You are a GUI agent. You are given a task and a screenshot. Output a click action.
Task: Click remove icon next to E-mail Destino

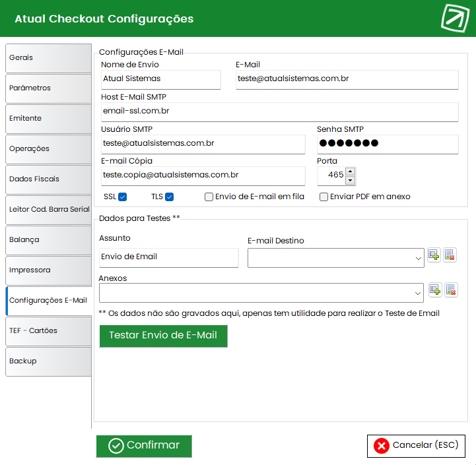tap(450, 255)
